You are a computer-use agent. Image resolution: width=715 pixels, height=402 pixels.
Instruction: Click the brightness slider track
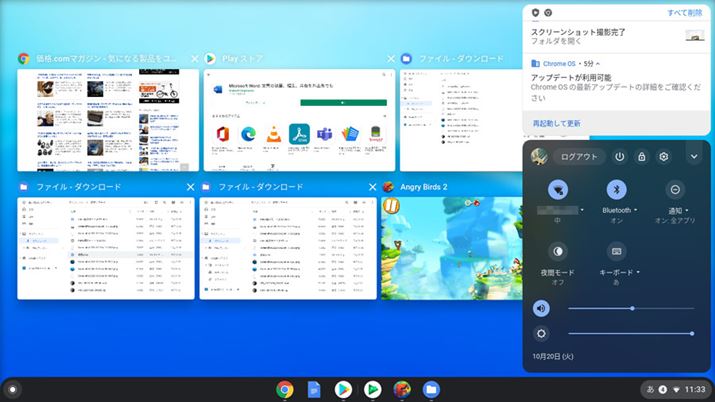(630, 333)
